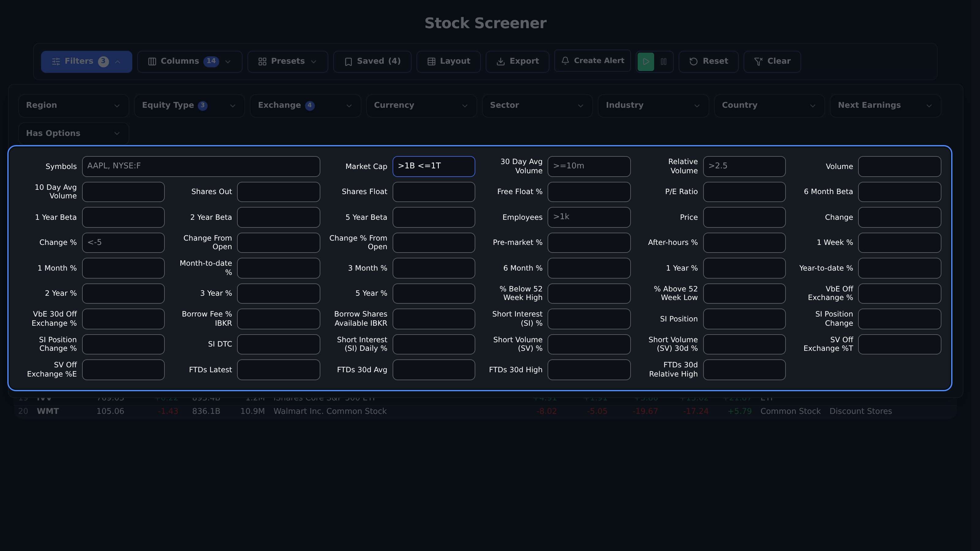Open the Columns dropdown

190,62
